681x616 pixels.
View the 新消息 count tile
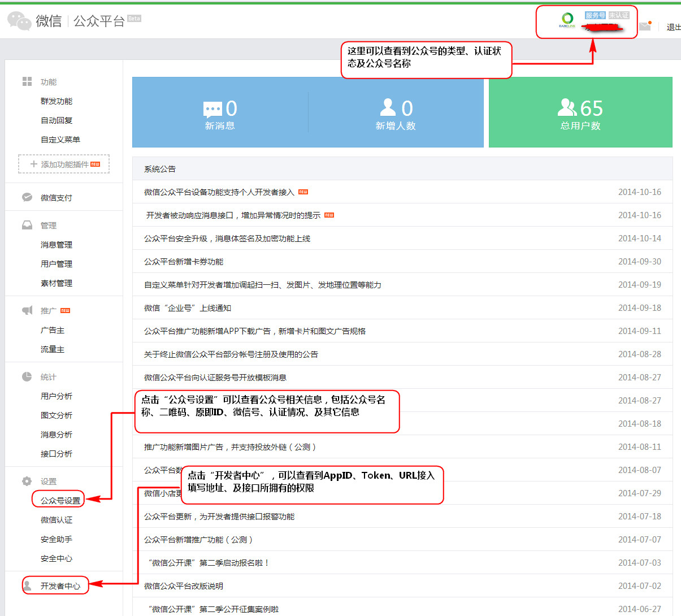pyautogui.click(x=220, y=113)
